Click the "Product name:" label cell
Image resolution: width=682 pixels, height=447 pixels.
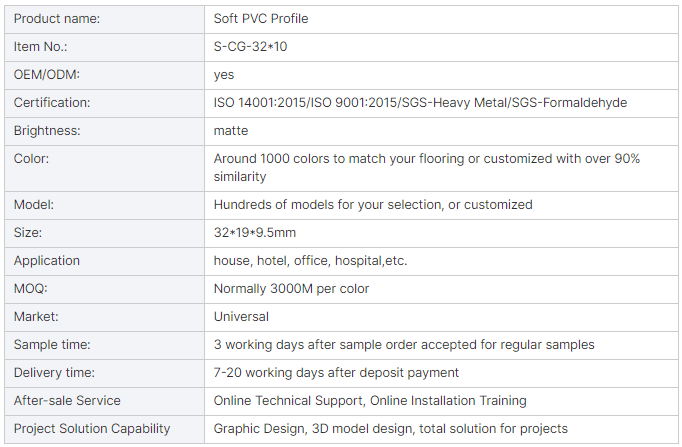coord(57,19)
